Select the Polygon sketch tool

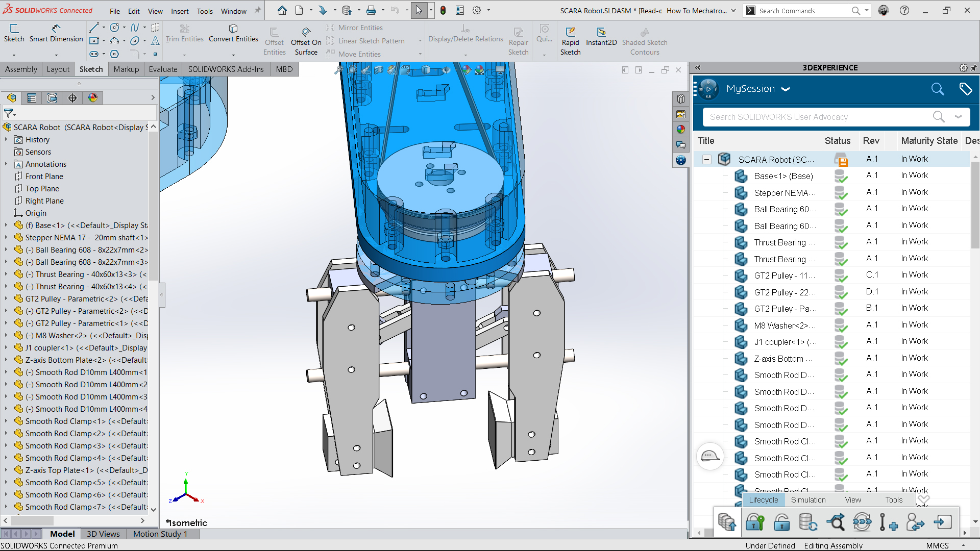click(114, 54)
